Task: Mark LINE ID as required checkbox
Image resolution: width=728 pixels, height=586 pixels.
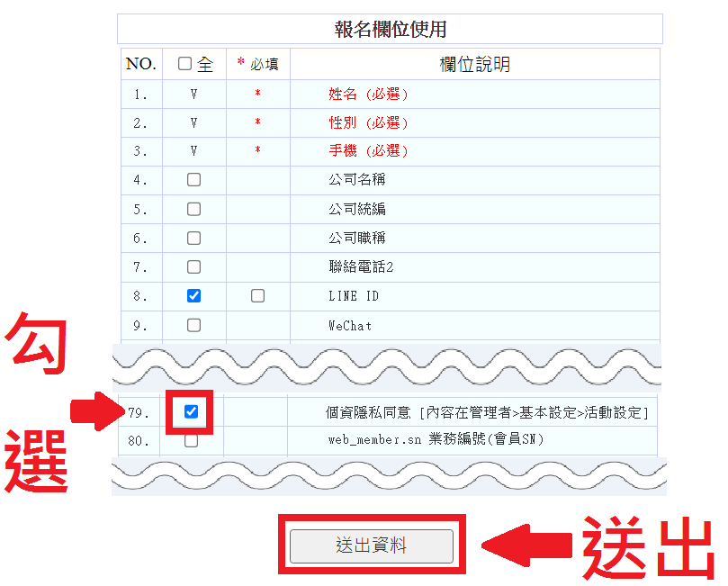Action: (258, 295)
